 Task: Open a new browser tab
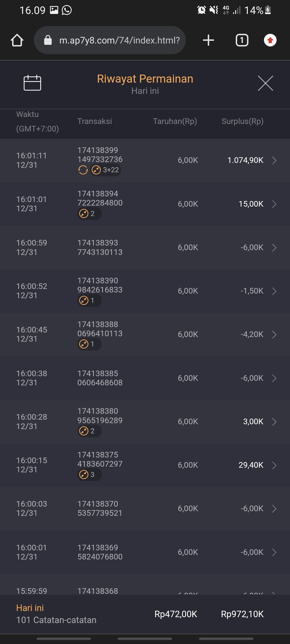[x=208, y=40]
